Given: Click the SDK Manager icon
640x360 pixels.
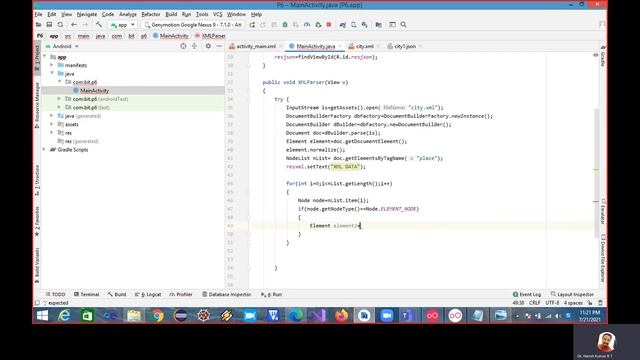Looking at the screenshot, I should (364, 25).
